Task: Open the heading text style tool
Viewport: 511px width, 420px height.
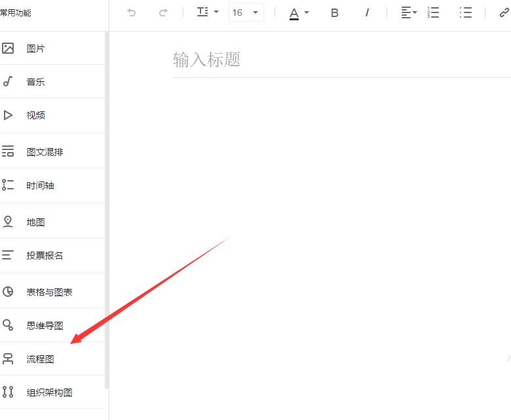Action: (202, 12)
